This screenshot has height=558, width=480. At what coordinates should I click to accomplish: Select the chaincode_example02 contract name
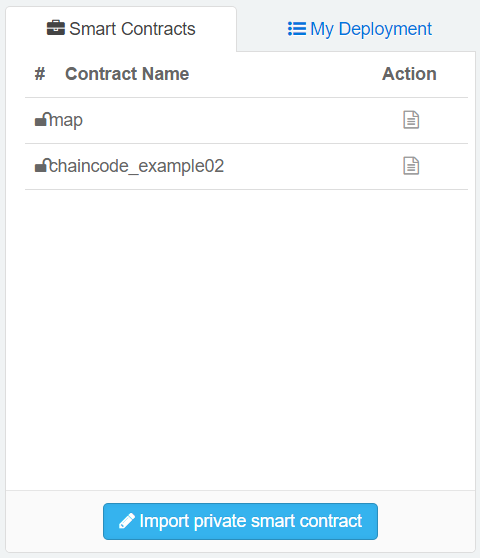pos(137,166)
